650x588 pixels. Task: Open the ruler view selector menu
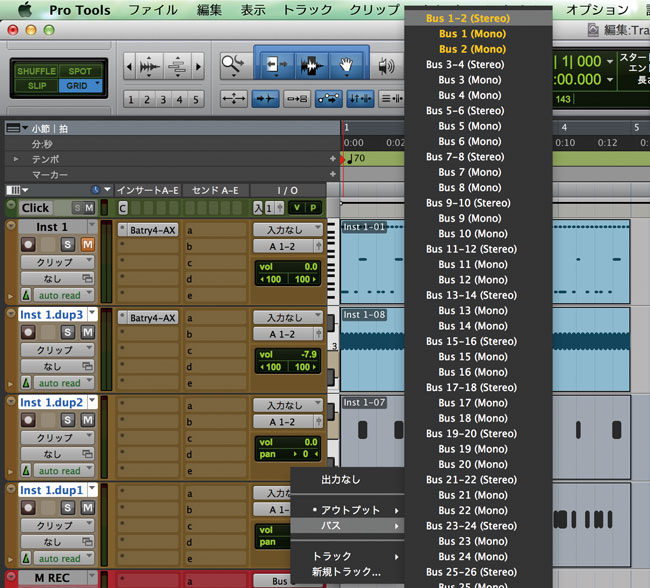(x=16, y=128)
